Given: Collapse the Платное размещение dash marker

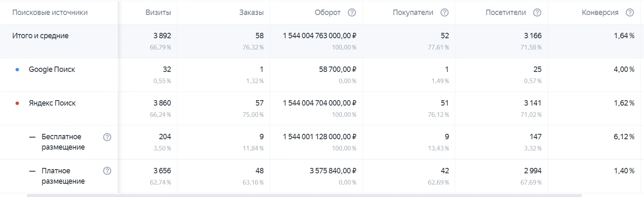Looking at the screenshot, I should [x=32, y=171].
